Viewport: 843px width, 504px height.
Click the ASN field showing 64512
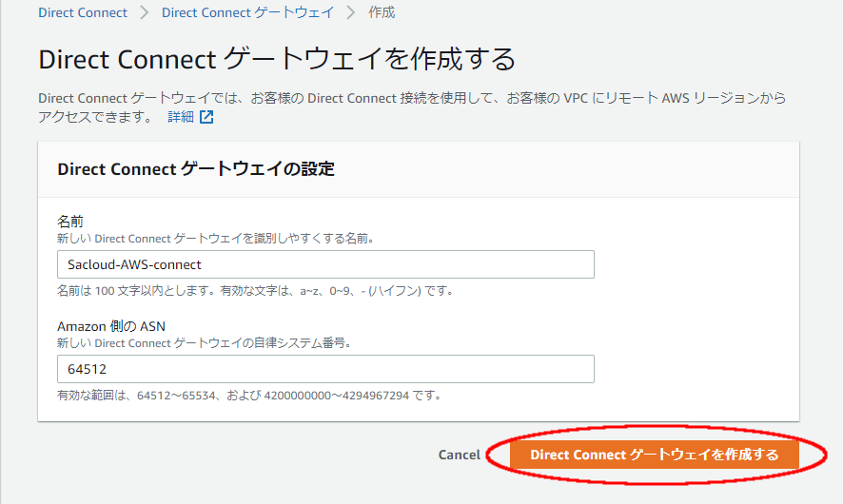click(x=325, y=369)
